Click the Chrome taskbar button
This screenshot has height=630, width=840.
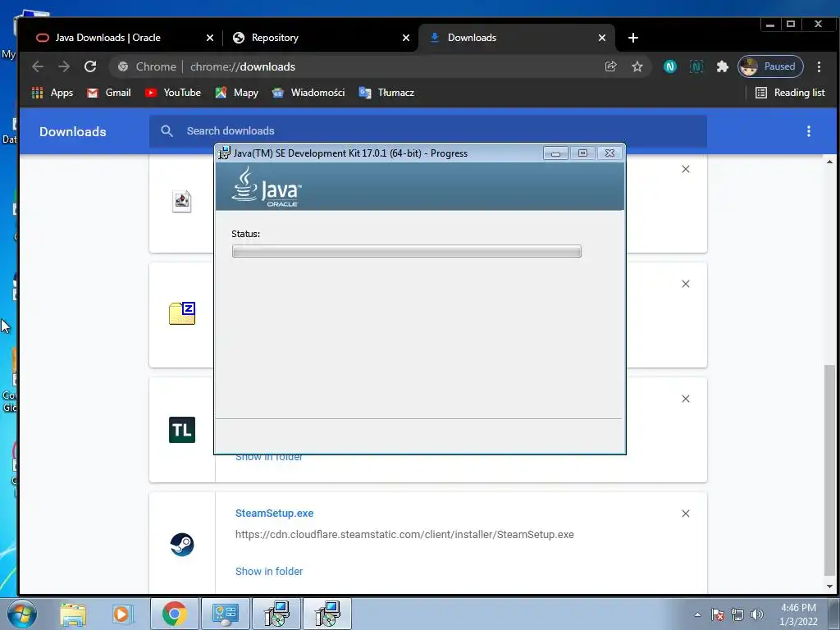tap(175, 614)
